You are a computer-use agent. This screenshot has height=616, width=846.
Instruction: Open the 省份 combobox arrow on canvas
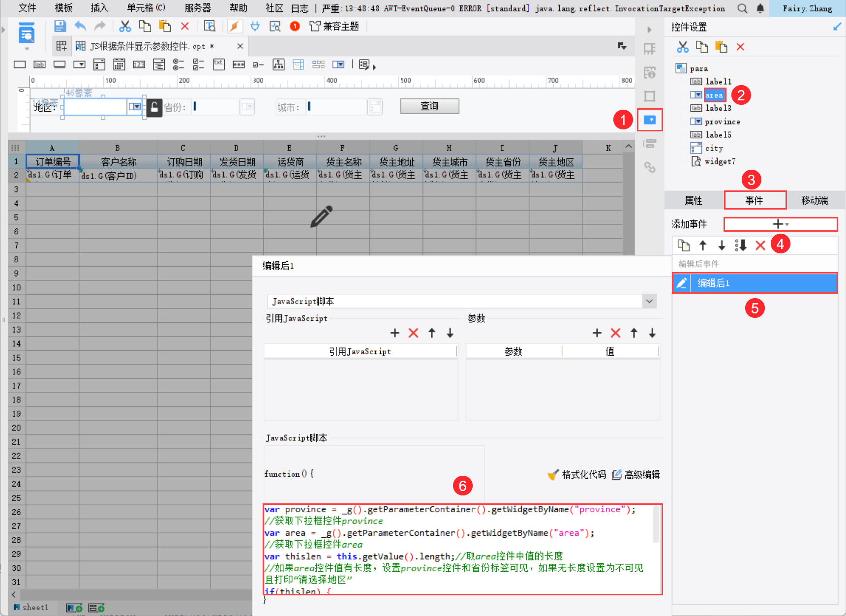coord(247,107)
